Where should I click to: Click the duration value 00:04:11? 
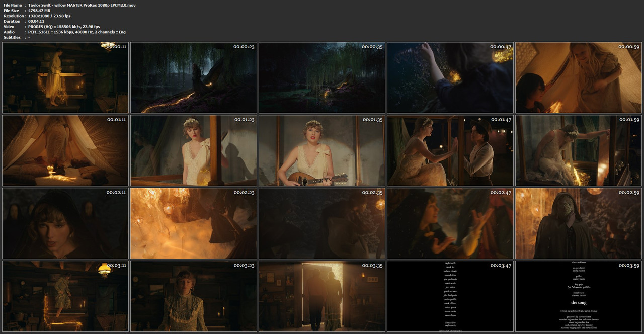tap(36, 21)
